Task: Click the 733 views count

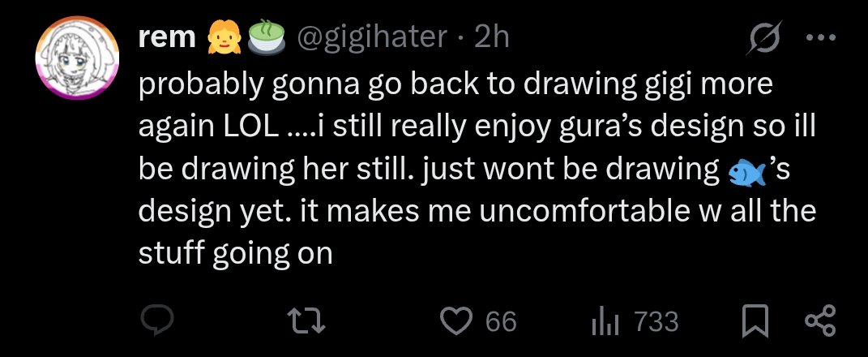Action: [x=656, y=321]
